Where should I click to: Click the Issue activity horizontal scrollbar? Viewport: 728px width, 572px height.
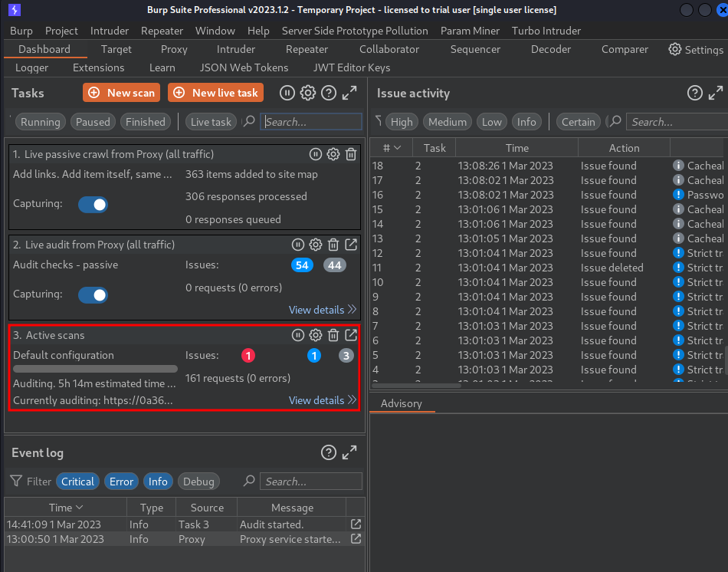point(416,385)
